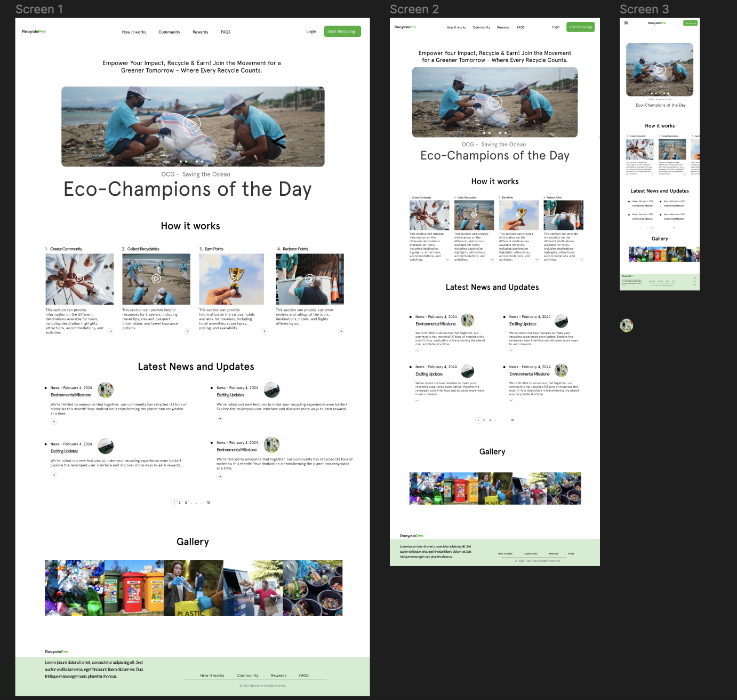Play the Earn Points trophy video in Screen 1
Viewport: 737px width, 700px height.
tap(233, 279)
